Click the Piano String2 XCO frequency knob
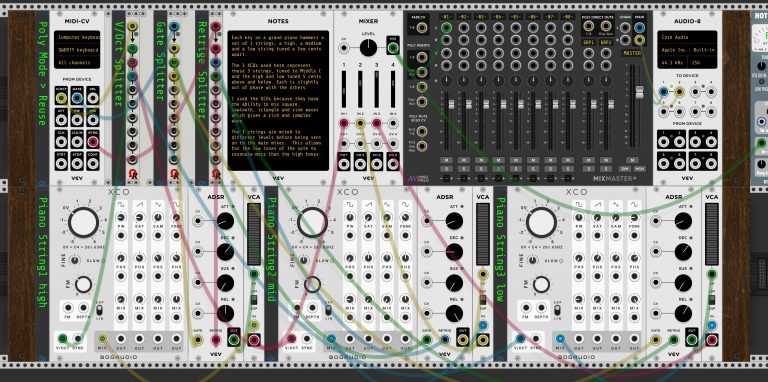Image resolution: width=768 pixels, height=382 pixels. point(312,222)
